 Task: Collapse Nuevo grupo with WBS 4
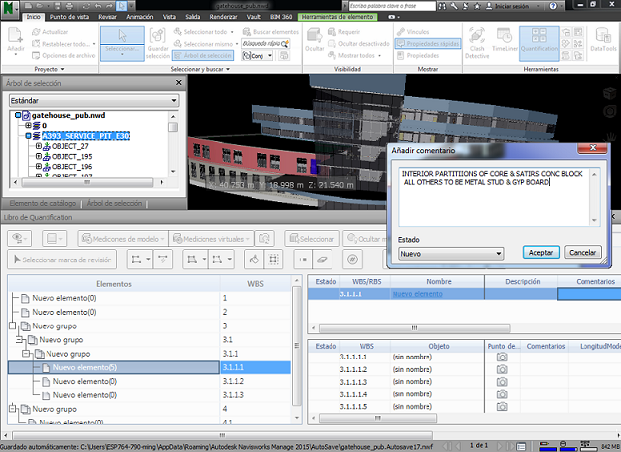click(13, 408)
